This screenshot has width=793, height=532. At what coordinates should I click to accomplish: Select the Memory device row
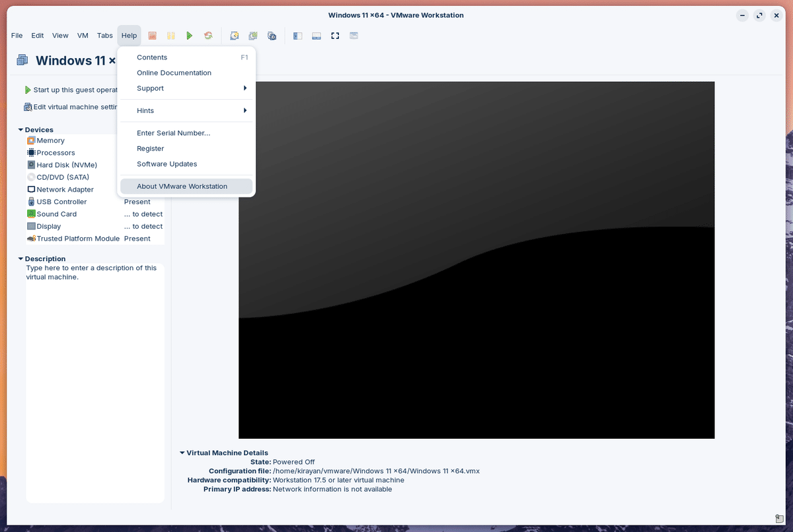click(95, 141)
